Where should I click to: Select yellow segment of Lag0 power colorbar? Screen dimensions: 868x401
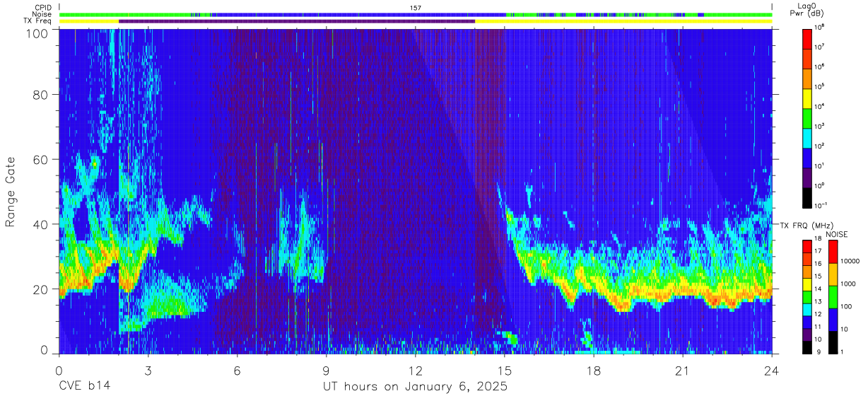coord(808,98)
